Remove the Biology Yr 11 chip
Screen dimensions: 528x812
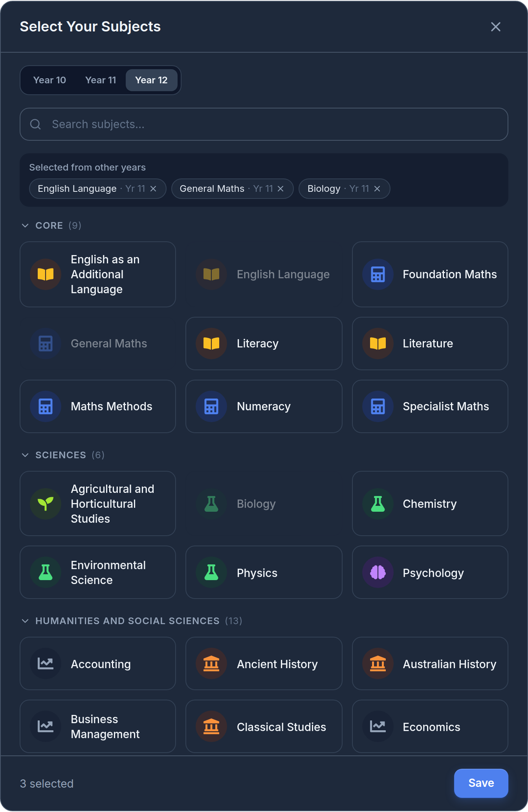pos(377,189)
